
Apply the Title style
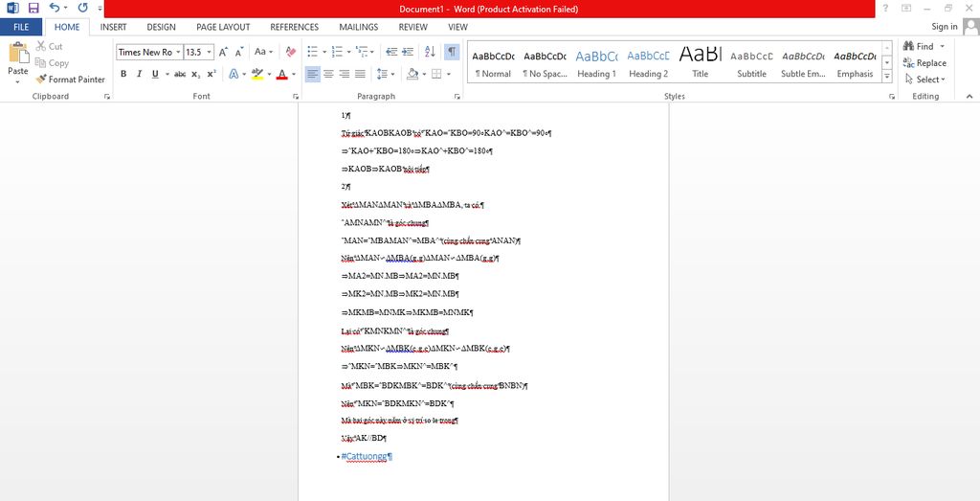[x=700, y=62]
